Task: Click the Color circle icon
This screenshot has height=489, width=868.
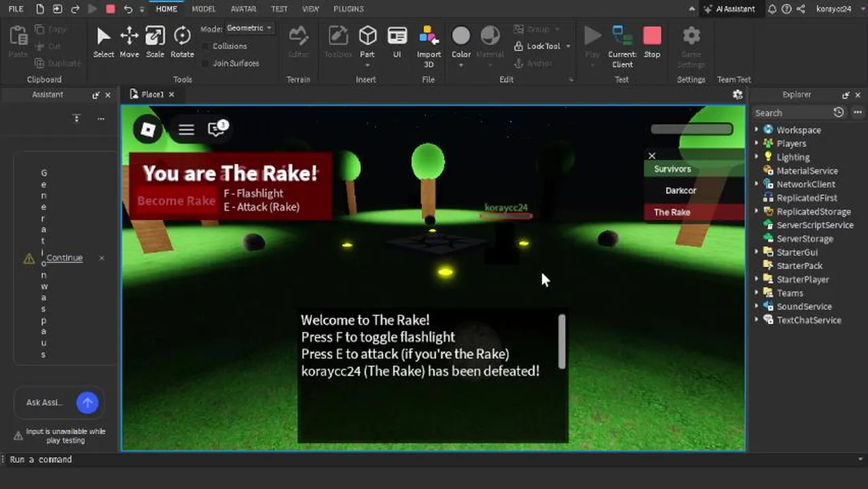Action: [461, 35]
